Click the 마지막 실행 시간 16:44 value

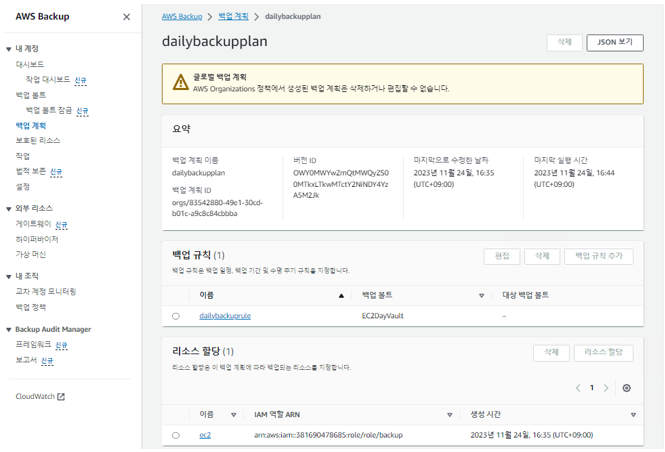coord(574,179)
